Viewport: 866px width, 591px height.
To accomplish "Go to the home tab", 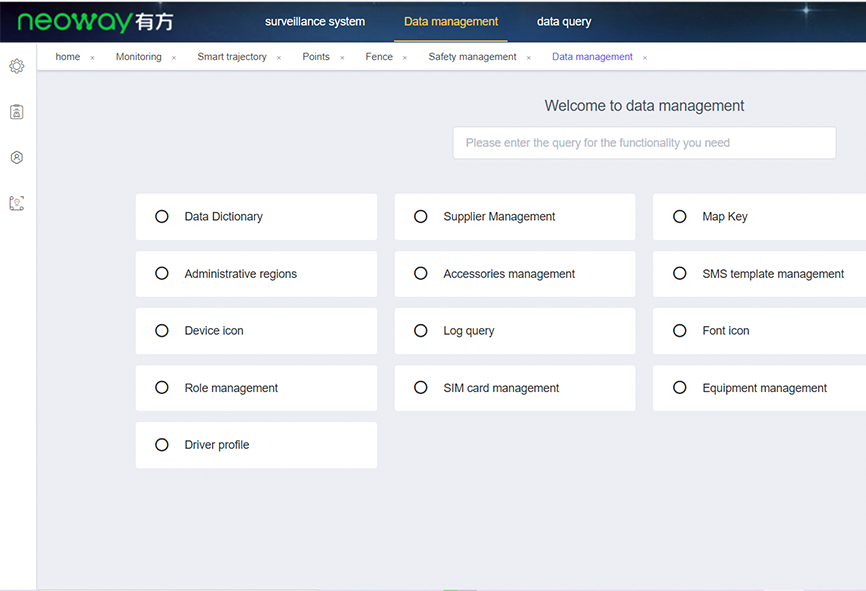I will click(68, 57).
